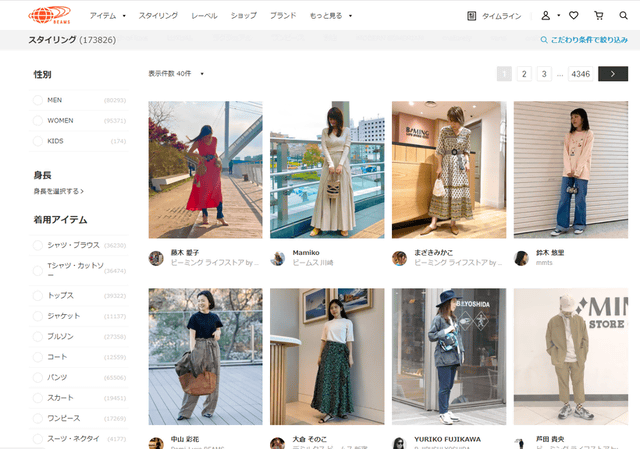Open まざきみかこ staff name link
The height and width of the screenshot is (449, 640).
point(433,253)
